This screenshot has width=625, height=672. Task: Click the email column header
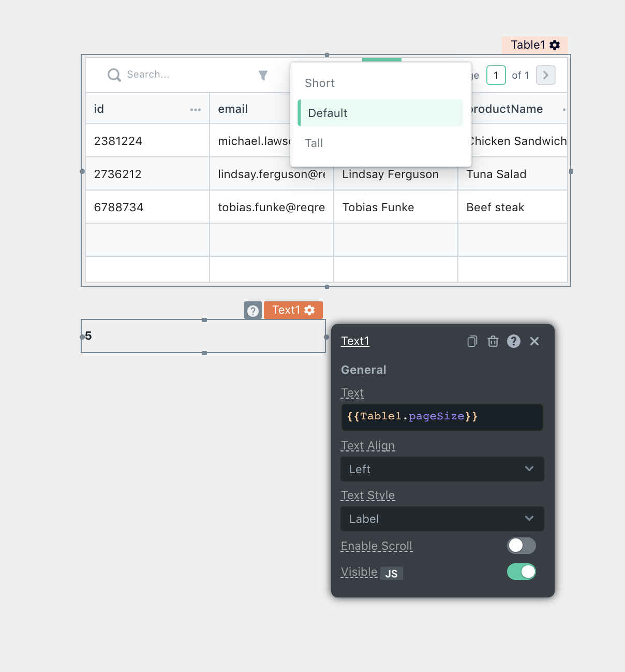tap(250, 109)
